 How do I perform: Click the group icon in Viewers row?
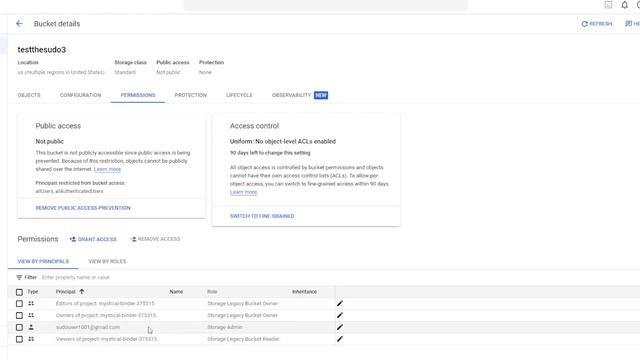click(x=31, y=339)
